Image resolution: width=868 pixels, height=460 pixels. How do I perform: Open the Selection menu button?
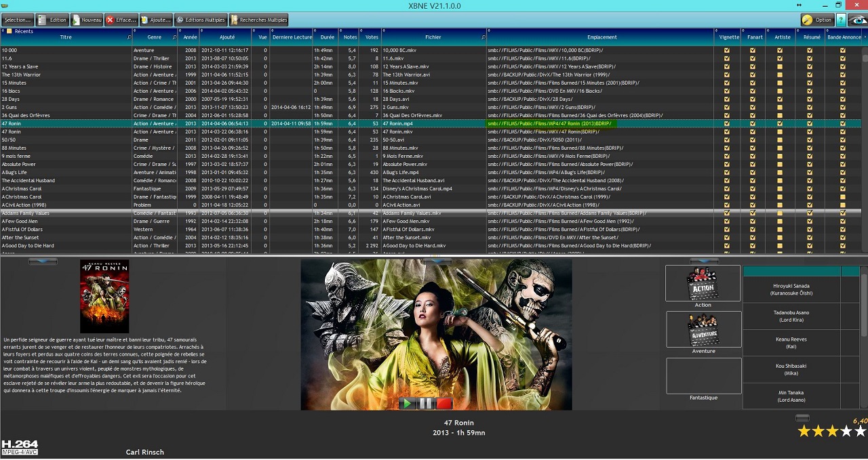18,20
